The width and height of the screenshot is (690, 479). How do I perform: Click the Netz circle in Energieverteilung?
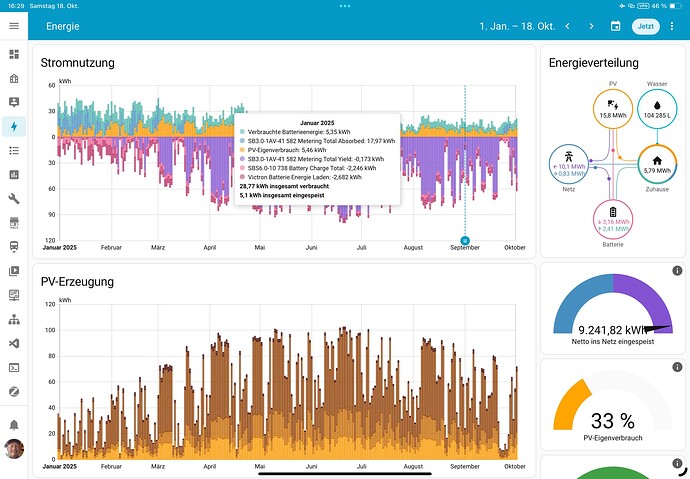click(569, 165)
